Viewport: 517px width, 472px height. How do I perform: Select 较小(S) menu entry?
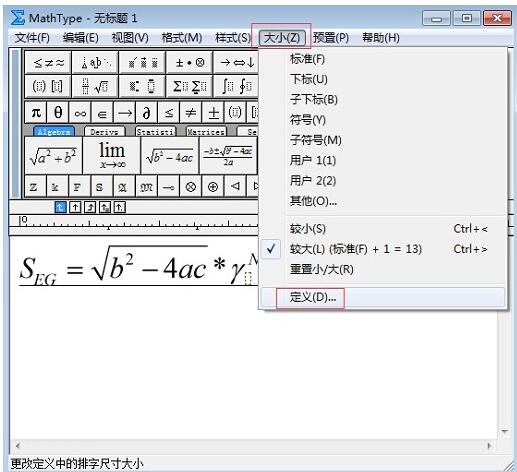[x=383, y=229]
